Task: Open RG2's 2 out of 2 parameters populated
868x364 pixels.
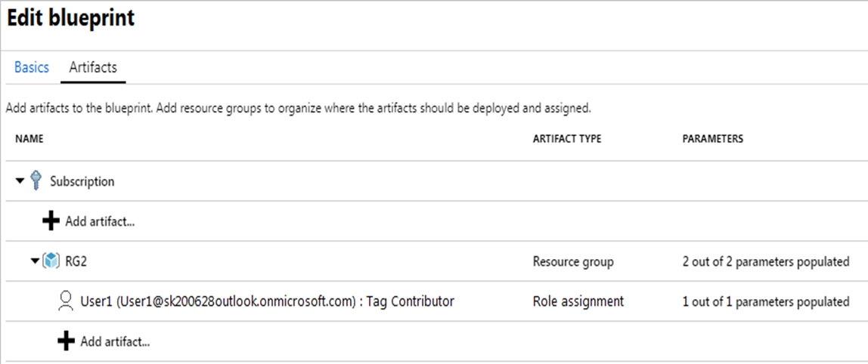Action: click(x=765, y=262)
